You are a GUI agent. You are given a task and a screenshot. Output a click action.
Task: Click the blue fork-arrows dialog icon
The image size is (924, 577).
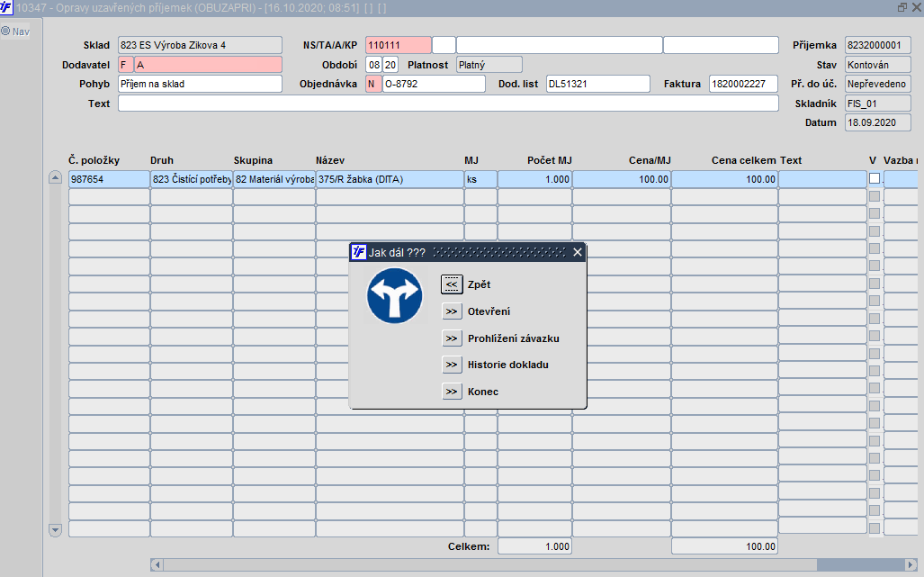pyautogui.click(x=394, y=296)
